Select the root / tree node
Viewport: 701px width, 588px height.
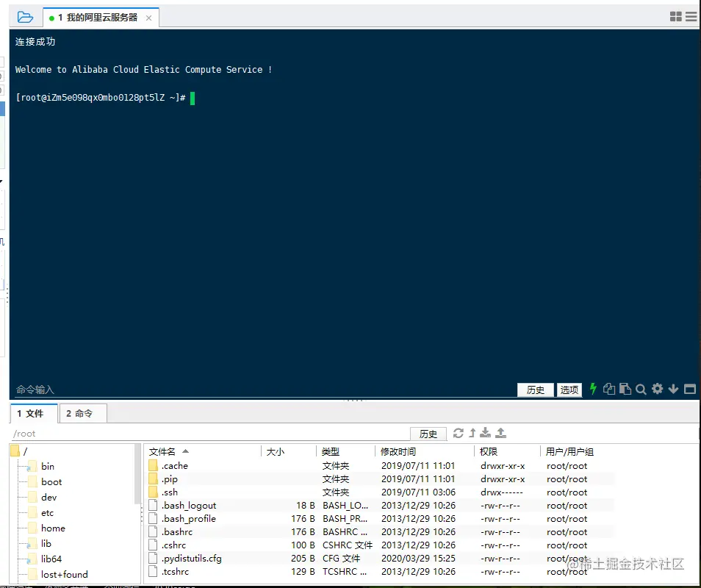[19, 451]
